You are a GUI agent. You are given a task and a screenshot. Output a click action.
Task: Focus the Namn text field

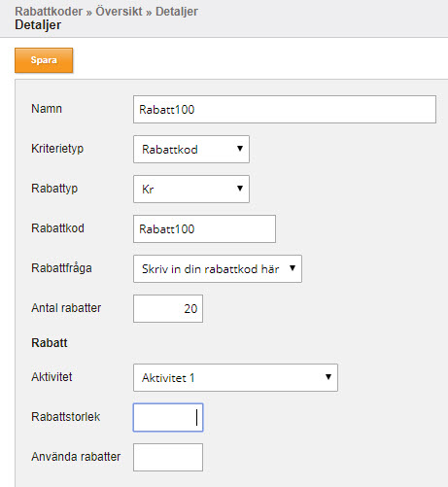click(x=285, y=109)
